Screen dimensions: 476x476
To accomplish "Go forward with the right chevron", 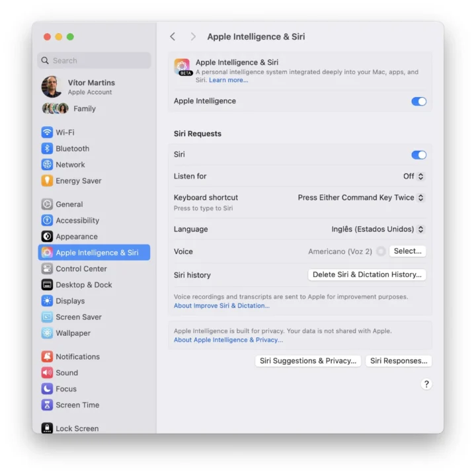I will [x=193, y=36].
